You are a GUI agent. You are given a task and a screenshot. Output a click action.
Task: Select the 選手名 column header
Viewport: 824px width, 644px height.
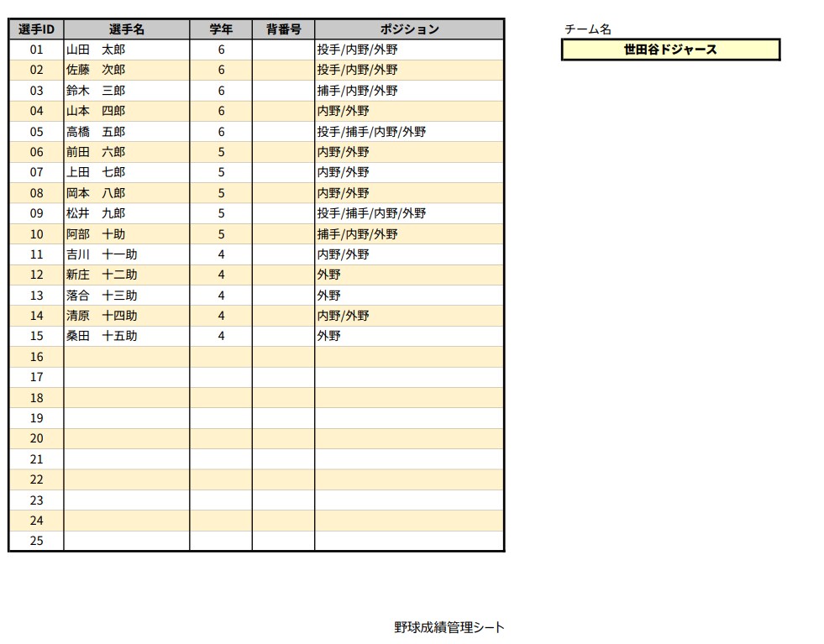tap(127, 29)
